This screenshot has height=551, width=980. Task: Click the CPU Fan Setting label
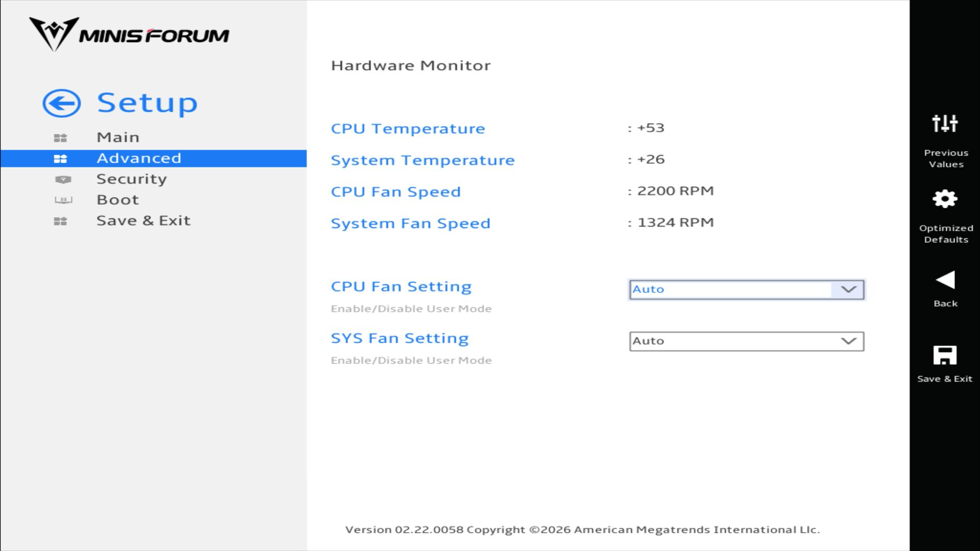pos(401,287)
